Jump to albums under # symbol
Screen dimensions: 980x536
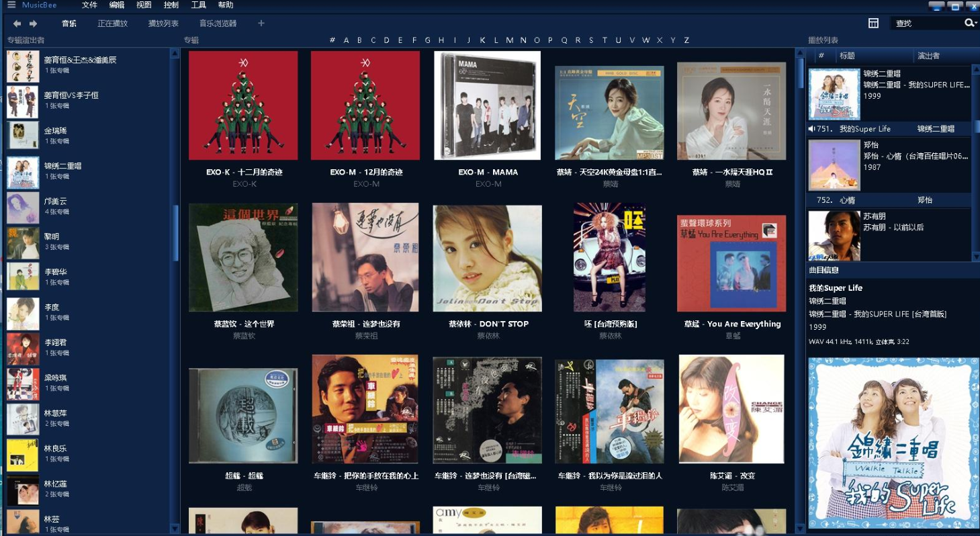point(332,40)
